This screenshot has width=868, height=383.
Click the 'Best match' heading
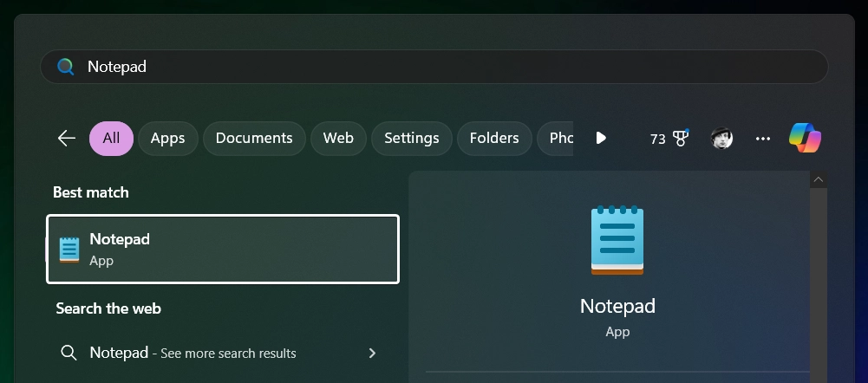tap(91, 192)
